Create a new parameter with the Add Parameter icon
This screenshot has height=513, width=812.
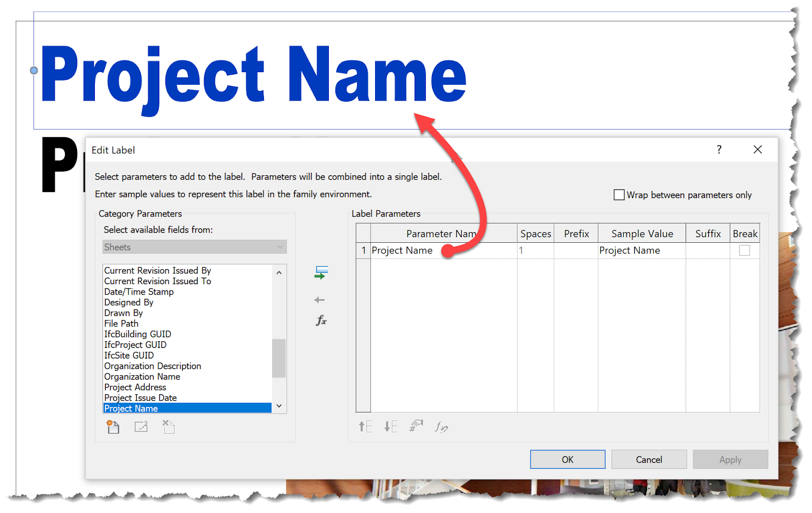pyautogui.click(x=113, y=427)
